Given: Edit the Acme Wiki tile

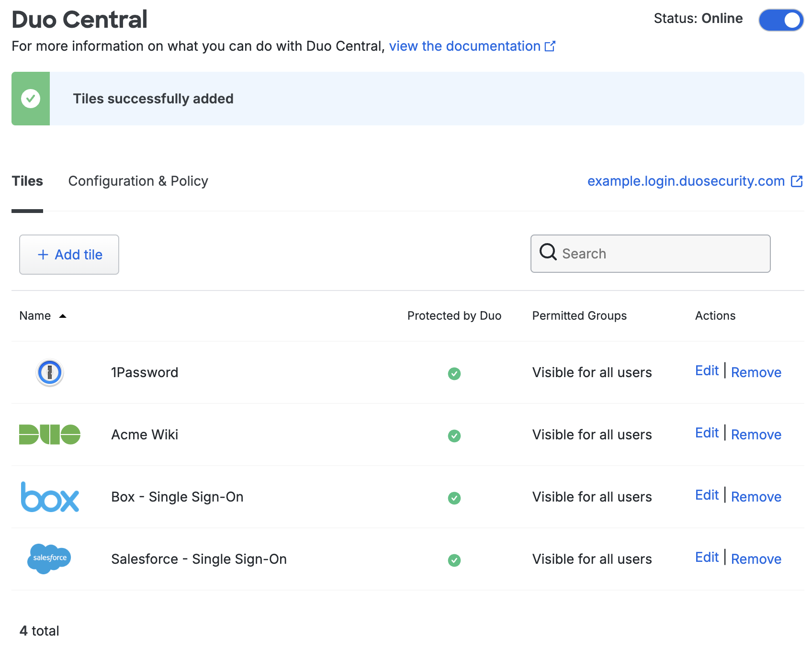Looking at the screenshot, I should tap(707, 433).
